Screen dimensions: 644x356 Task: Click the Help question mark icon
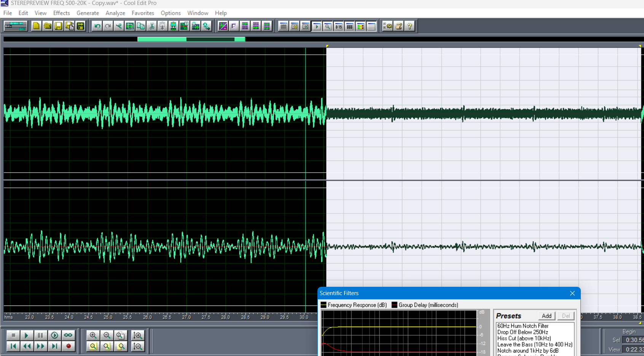pyautogui.click(x=410, y=26)
